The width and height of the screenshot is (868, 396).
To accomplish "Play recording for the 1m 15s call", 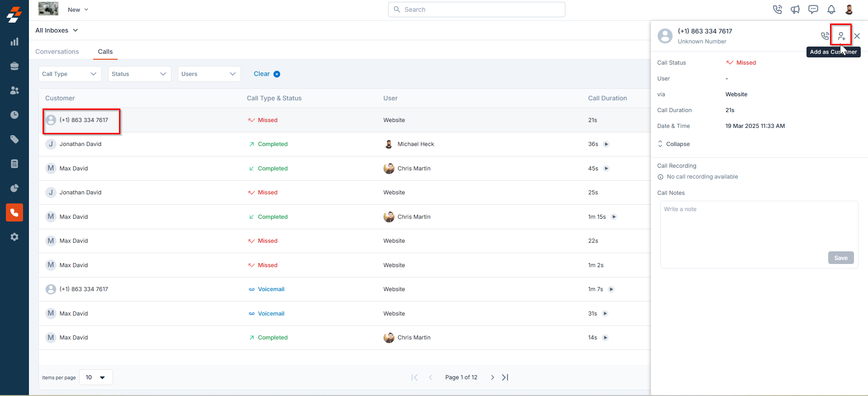I will (614, 217).
